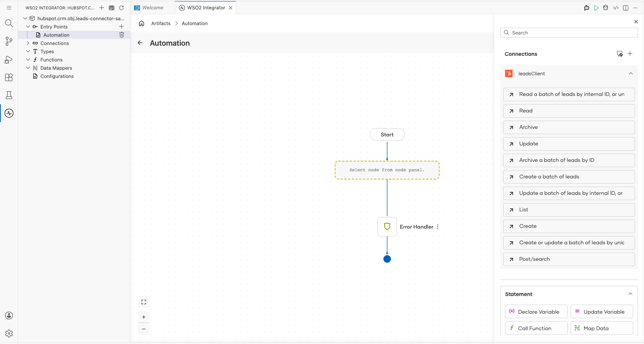Delete the Automation entry point
This screenshot has width=644, height=344.
tap(122, 35)
